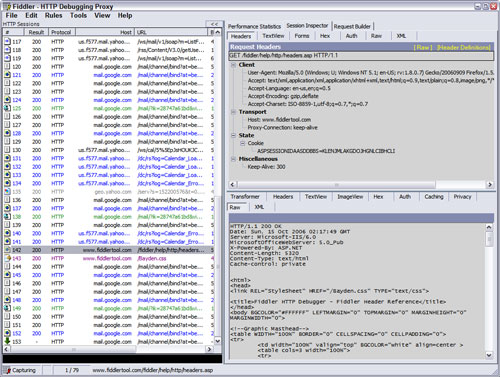Open the response Transformer tab
The image size is (500, 377).
pos(245,197)
